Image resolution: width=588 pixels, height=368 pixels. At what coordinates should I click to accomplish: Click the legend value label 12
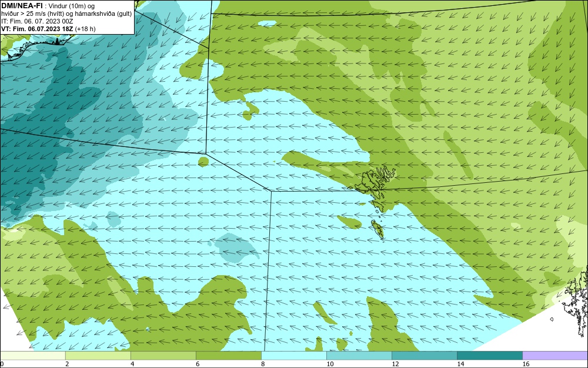pos(395,364)
